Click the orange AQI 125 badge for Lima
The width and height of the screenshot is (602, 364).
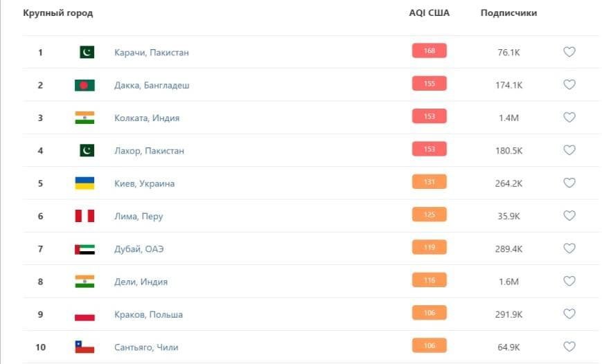[430, 215]
